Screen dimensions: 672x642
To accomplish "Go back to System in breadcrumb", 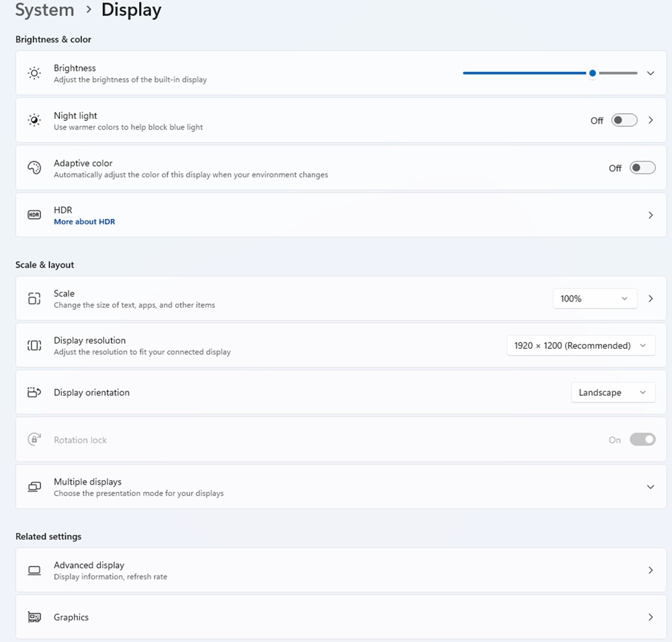I will pyautogui.click(x=44, y=11).
